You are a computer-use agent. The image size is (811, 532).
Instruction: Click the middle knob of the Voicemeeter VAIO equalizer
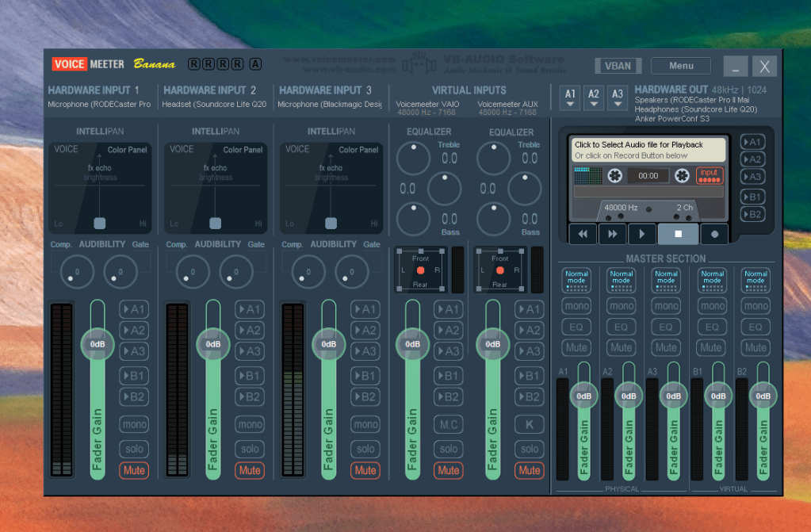[x=444, y=189]
